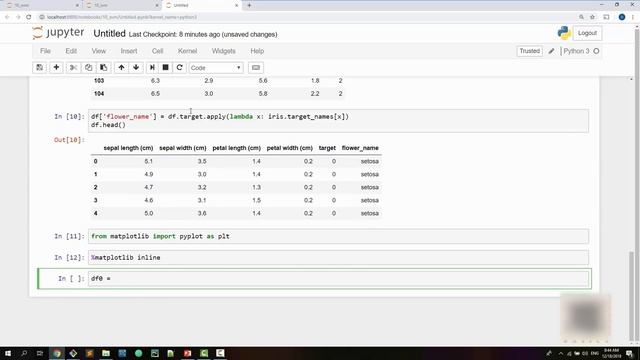The width and height of the screenshot is (640, 360).
Task: Open a new browser tab
Action: pos(249,5)
